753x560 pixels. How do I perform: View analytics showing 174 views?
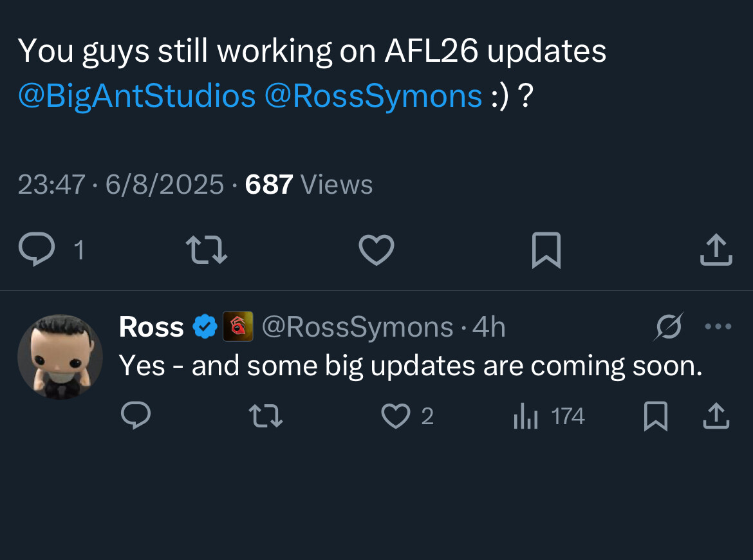[549, 416]
